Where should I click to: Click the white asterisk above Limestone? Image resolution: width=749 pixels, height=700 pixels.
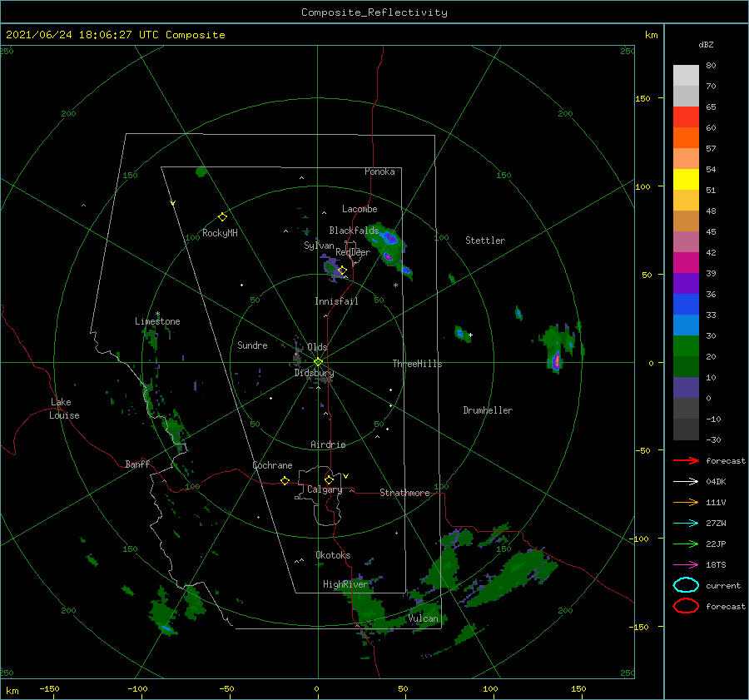click(x=157, y=314)
